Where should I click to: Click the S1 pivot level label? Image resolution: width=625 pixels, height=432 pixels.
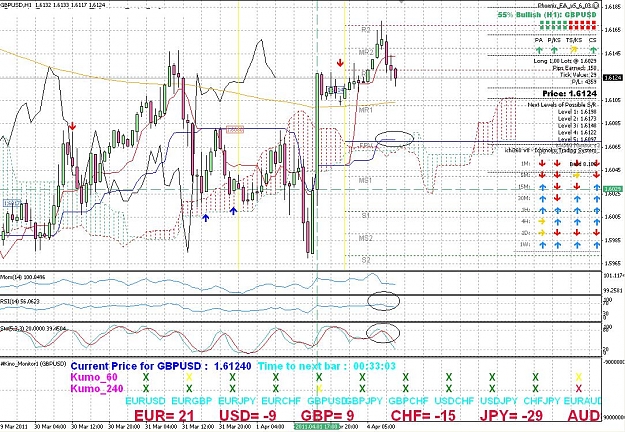[x=366, y=216]
